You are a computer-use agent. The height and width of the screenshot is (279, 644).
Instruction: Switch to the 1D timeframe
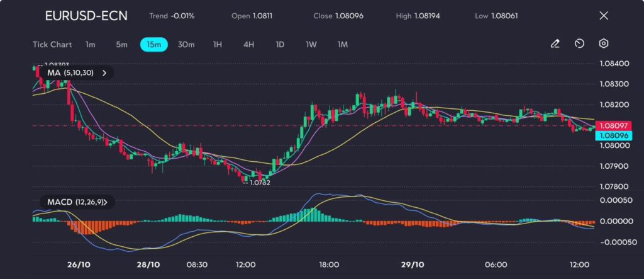[x=280, y=45]
